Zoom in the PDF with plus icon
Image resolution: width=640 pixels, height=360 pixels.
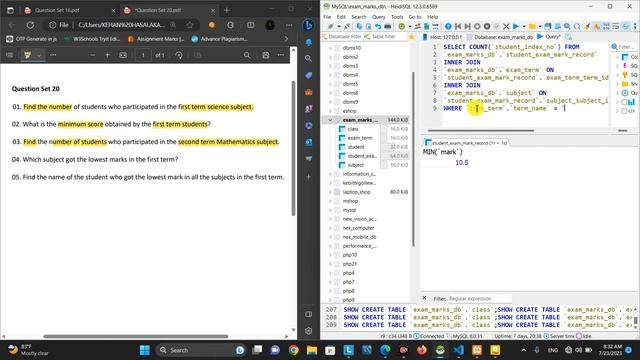coord(107,55)
